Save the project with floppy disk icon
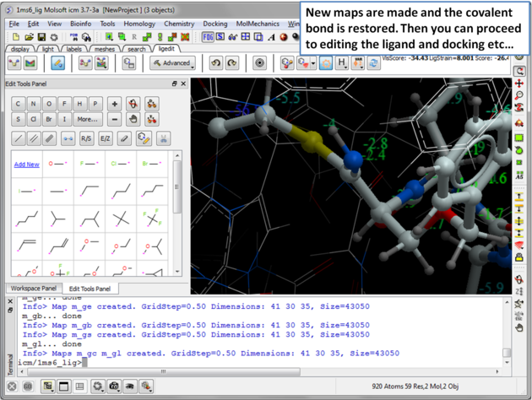The width and height of the screenshot is (532, 400). pos(41,37)
